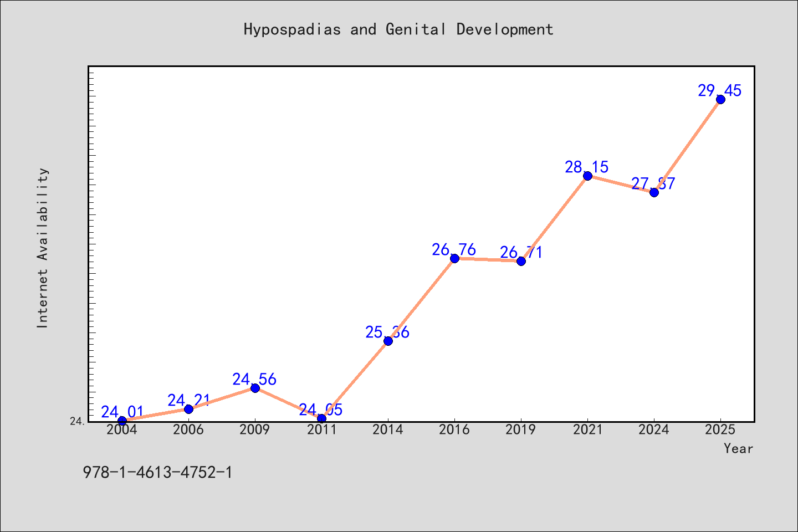Image resolution: width=798 pixels, height=532 pixels.
Task: Click the 2024 x-axis tick label
Action: coord(654,430)
